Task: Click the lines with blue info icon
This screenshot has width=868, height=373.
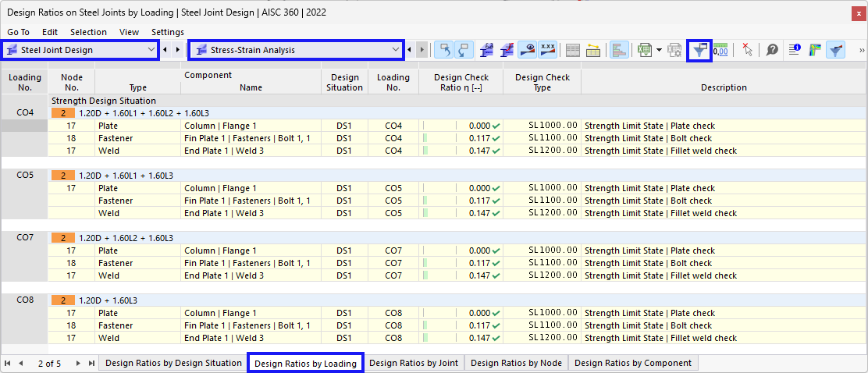Action: click(795, 50)
